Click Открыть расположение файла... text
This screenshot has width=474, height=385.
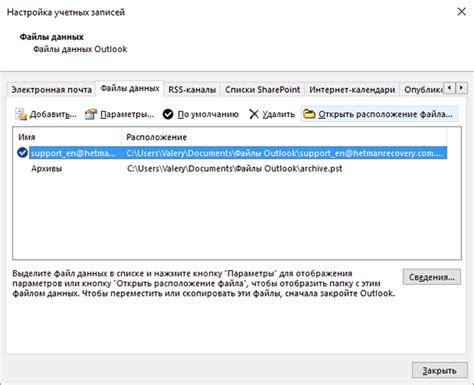pyautogui.click(x=385, y=114)
